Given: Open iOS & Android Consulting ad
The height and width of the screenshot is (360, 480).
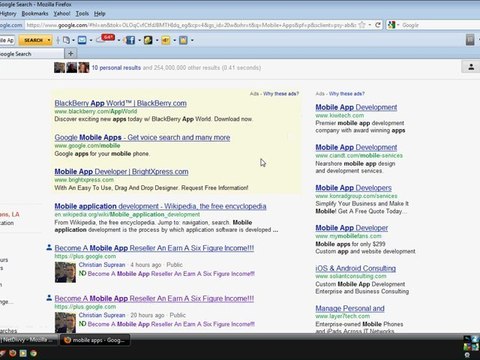Looking at the screenshot, I should pos(356,268).
